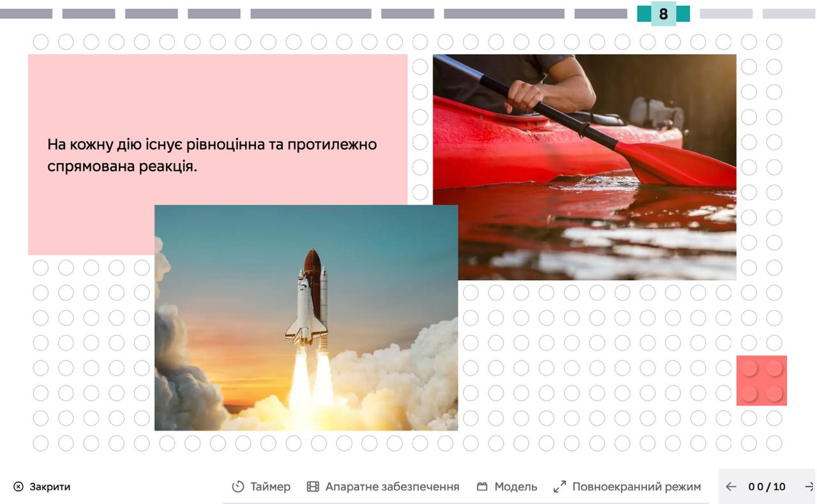Image resolution: width=817 pixels, height=504 pixels.
Task: Click the hardware icon beside Апаратне забезпечення
Action: [x=313, y=487]
